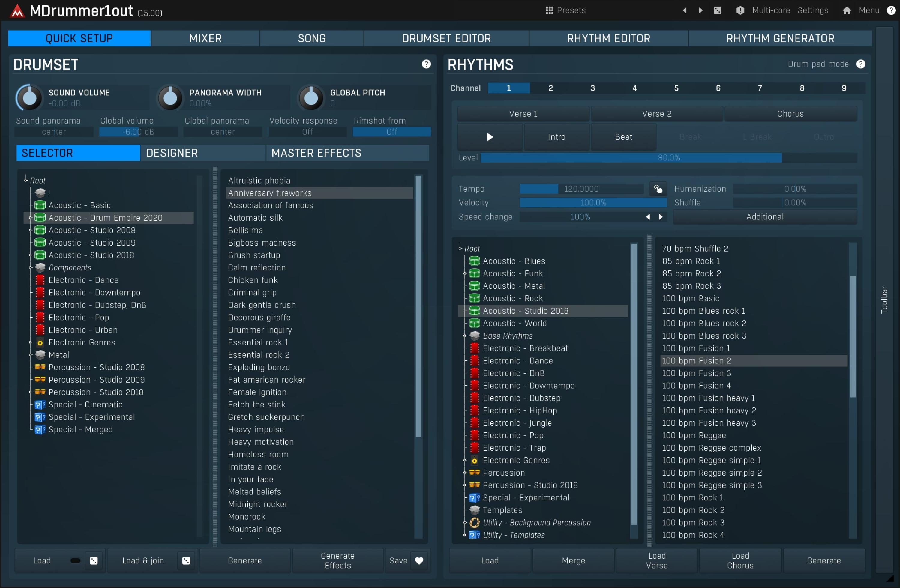
Task: Collapse the Root node of the drumset tree
Action: (25, 180)
